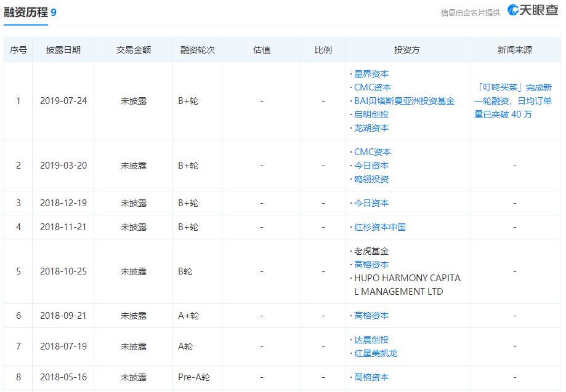The image size is (566, 392).
Task: Open BAI贝塔斯曼亚洲投资基金 investor link
Action: pos(404,101)
